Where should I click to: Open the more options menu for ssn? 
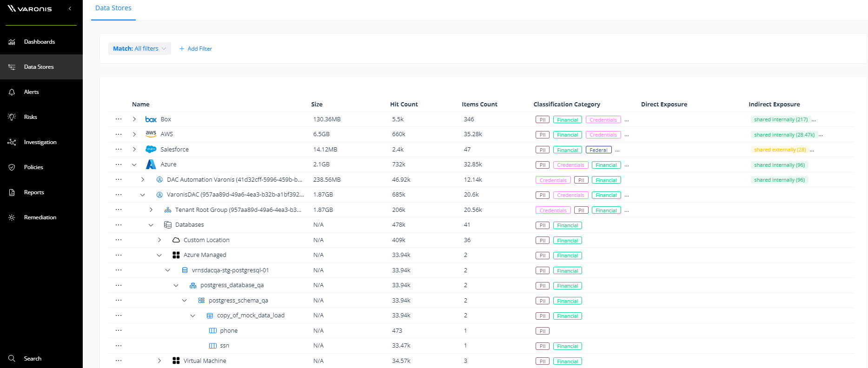119,346
